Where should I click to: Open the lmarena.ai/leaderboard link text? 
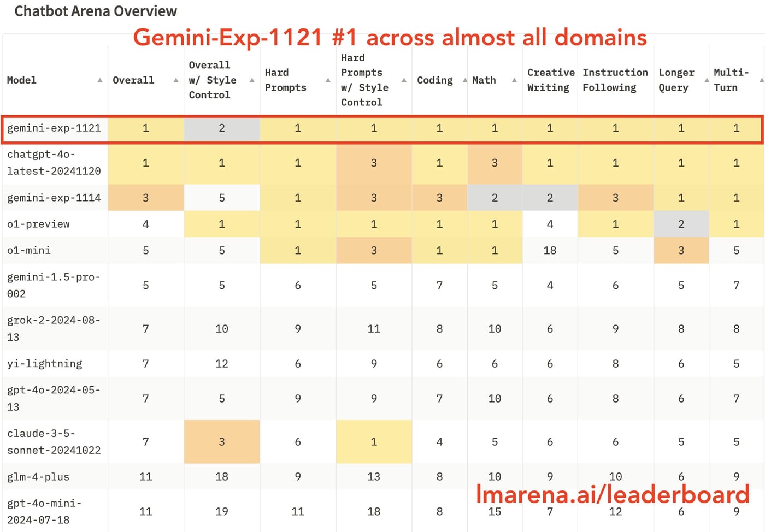click(613, 494)
